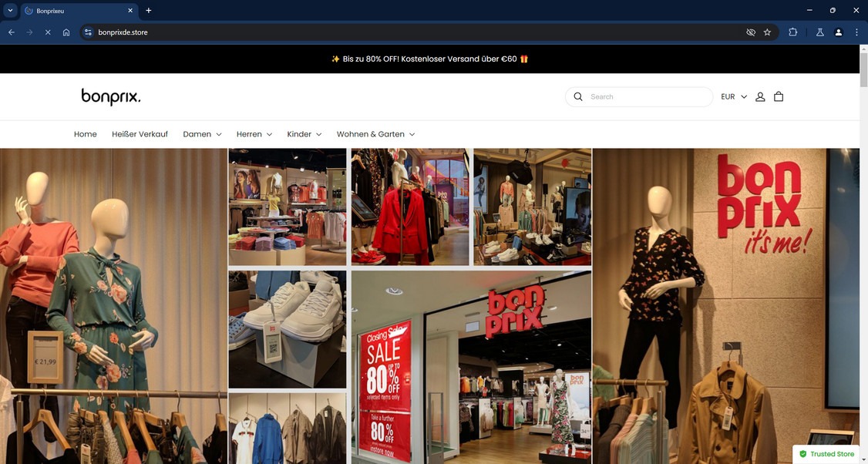Open the Chrome profile avatar

tap(838, 32)
